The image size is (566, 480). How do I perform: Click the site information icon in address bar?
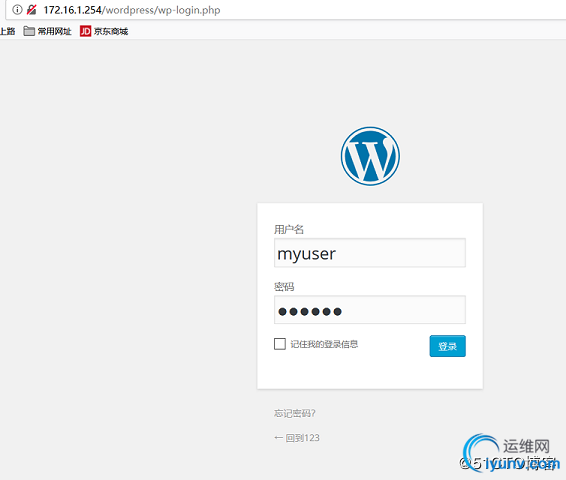point(17,10)
